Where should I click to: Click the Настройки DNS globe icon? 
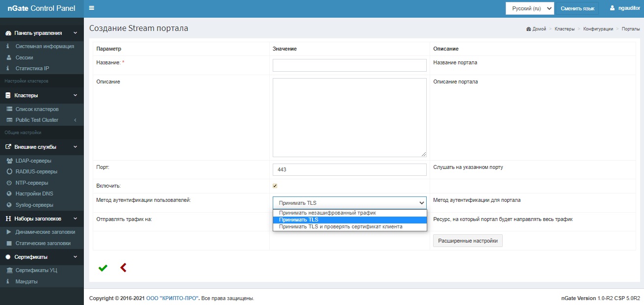(x=9, y=194)
